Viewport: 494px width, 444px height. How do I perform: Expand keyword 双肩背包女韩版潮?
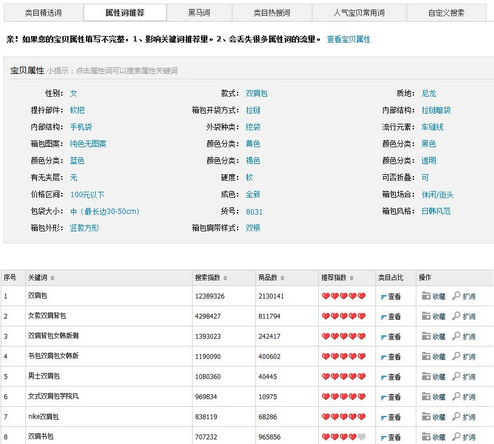[464, 336]
